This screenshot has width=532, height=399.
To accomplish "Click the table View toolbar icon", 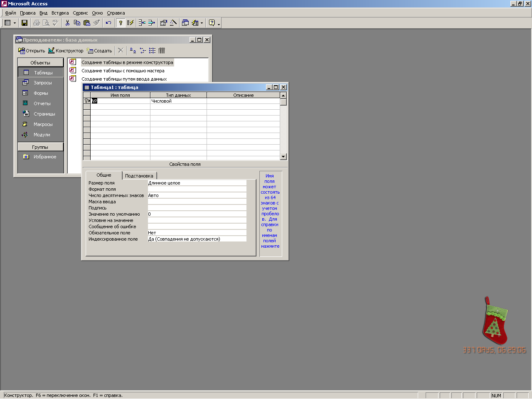I will [7, 23].
